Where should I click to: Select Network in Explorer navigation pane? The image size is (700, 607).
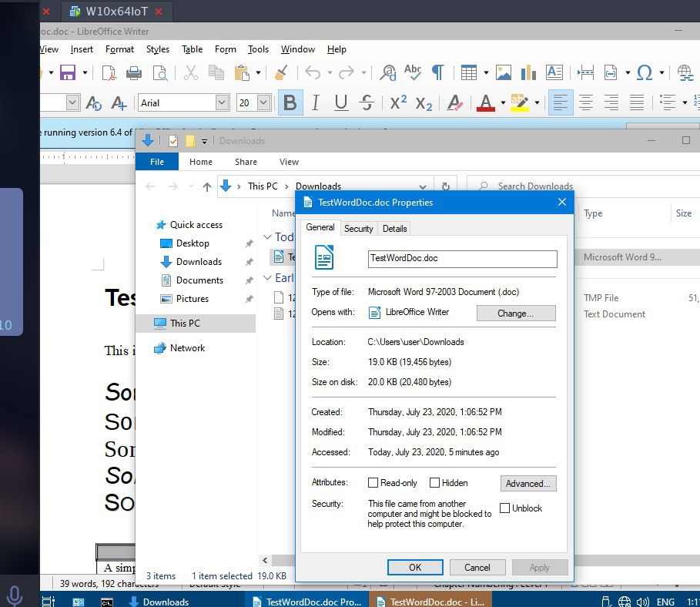[x=187, y=348]
